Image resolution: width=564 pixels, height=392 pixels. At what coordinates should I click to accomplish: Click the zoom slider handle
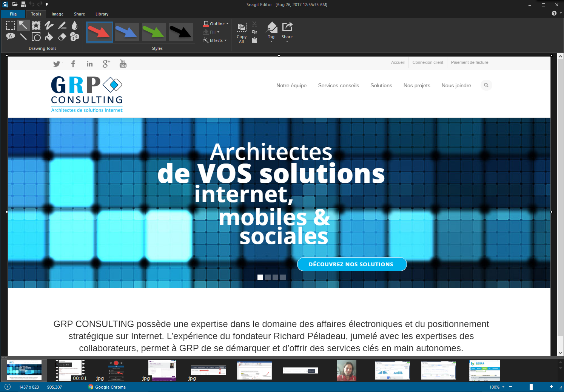click(531, 387)
